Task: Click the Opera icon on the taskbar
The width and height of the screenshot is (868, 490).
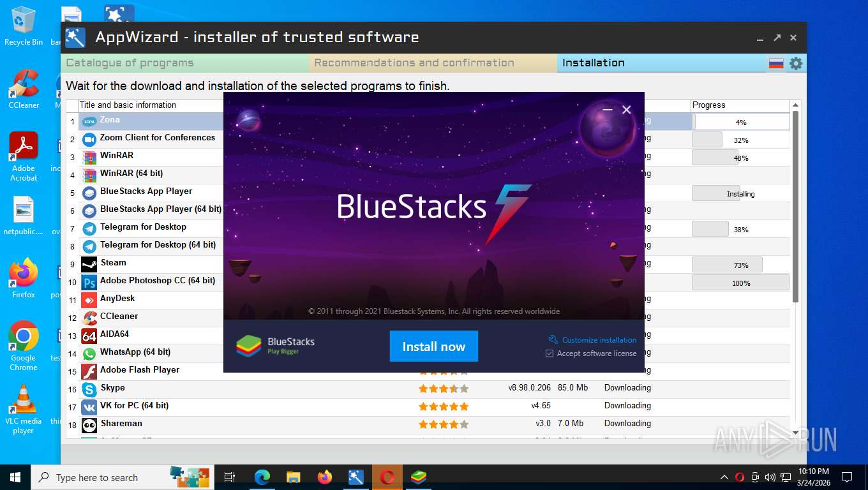Action: (x=387, y=477)
